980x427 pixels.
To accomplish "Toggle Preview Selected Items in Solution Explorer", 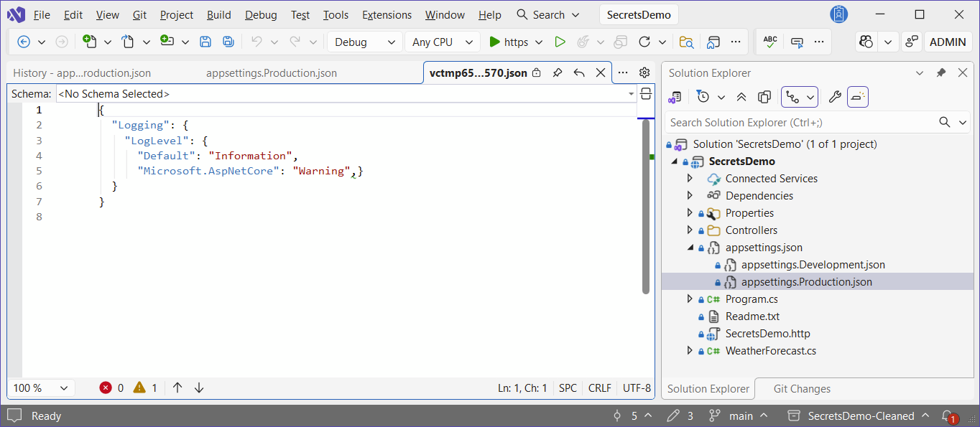I will (x=858, y=97).
